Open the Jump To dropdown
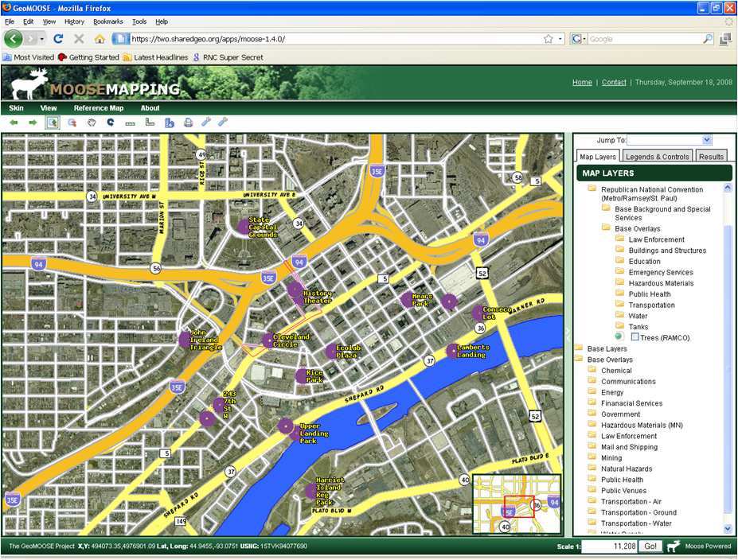 [706, 140]
